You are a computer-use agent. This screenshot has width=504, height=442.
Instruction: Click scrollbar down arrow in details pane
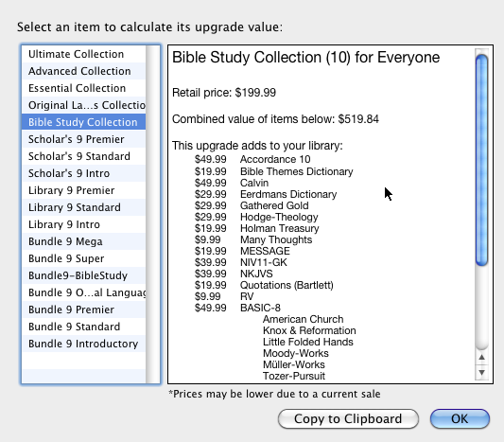pos(481,373)
